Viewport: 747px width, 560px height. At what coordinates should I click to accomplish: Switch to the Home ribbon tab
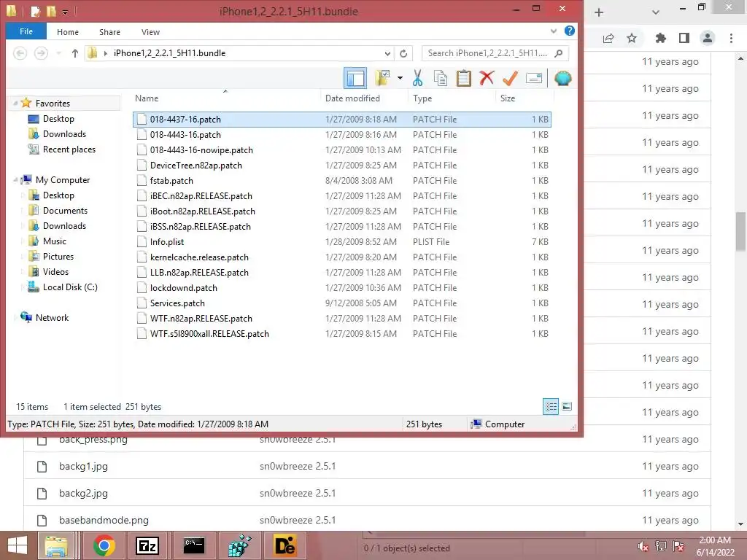click(68, 32)
